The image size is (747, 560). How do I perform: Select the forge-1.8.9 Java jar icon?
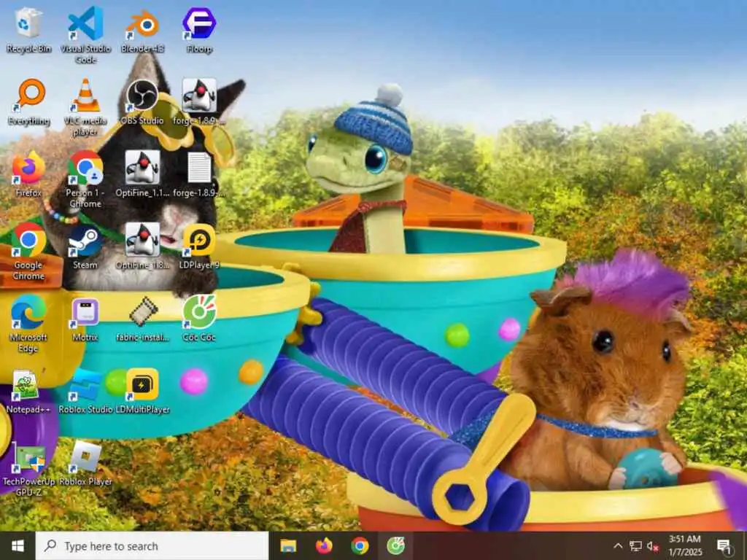pyautogui.click(x=199, y=102)
